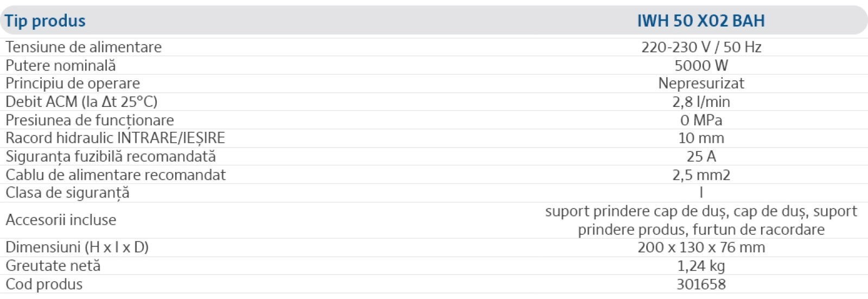
Task: Click the 1,24 kg net weight value
Action: point(701,266)
